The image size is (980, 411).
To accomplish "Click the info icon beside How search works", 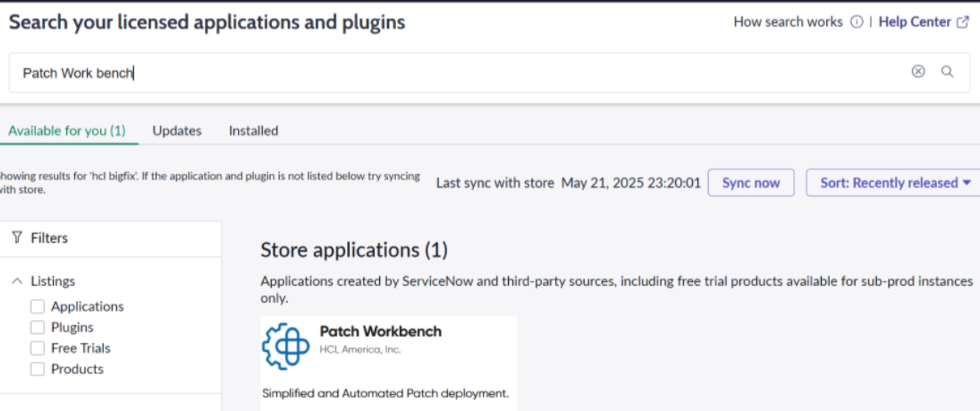I will (856, 22).
